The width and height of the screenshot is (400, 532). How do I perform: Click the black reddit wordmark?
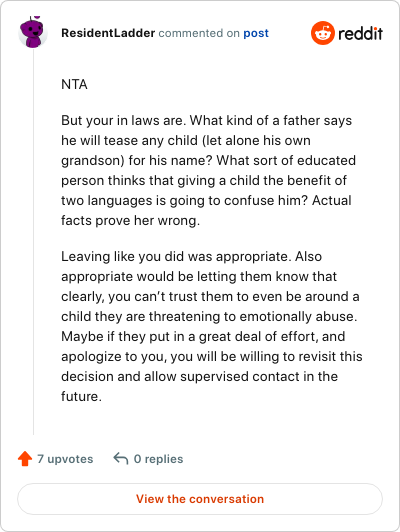(361, 33)
